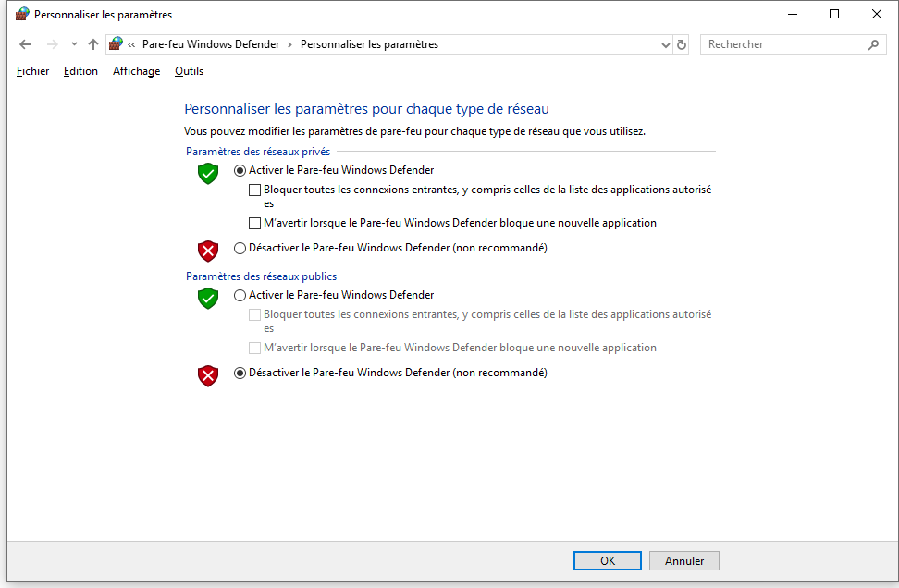Refresh the page with the reload icon
This screenshot has height=588, width=899.
pyautogui.click(x=681, y=44)
